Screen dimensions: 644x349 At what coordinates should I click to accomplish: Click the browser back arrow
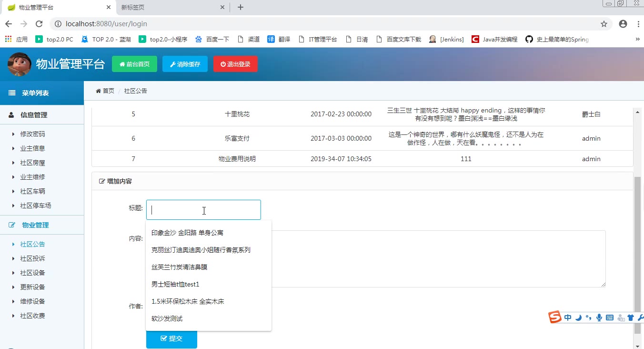[9, 24]
